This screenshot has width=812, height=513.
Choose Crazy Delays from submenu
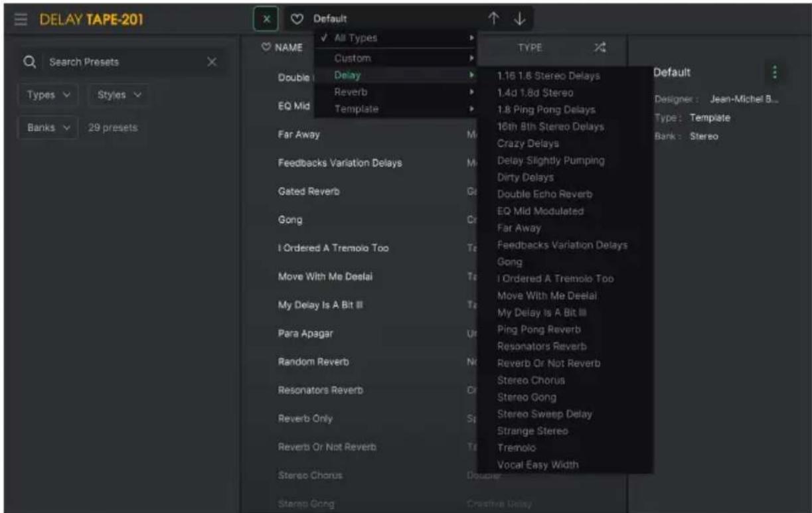(528, 143)
